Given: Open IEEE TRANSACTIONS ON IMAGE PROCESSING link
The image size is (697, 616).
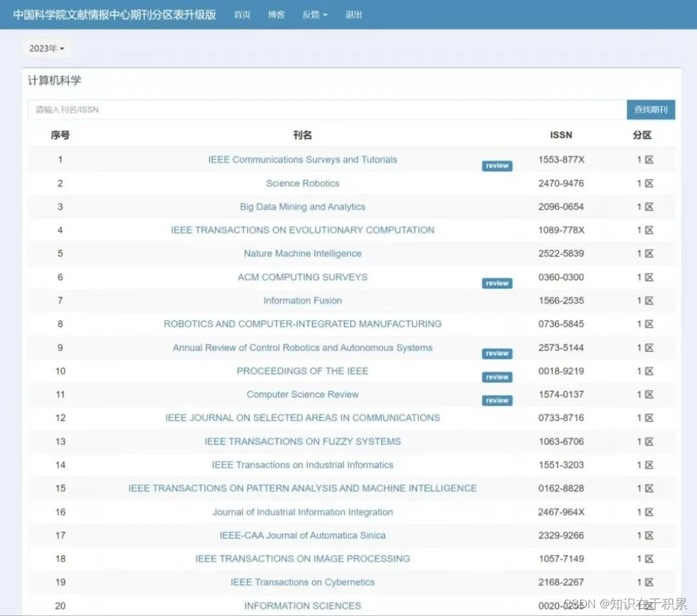Looking at the screenshot, I should pos(302,559).
